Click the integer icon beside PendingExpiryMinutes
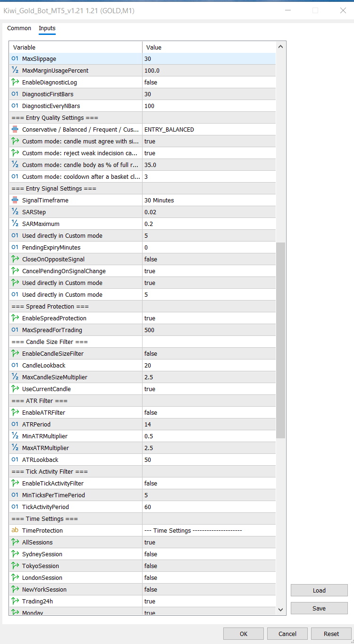Image resolution: width=354 pixels, height=644 pixels. [15, 247]
